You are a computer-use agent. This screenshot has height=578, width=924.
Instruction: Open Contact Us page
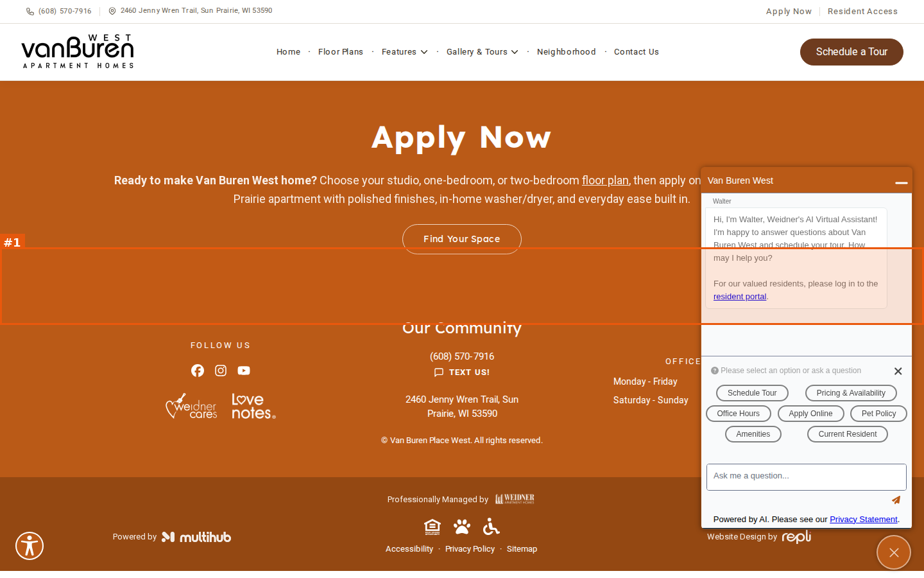[x=637, y=52]
